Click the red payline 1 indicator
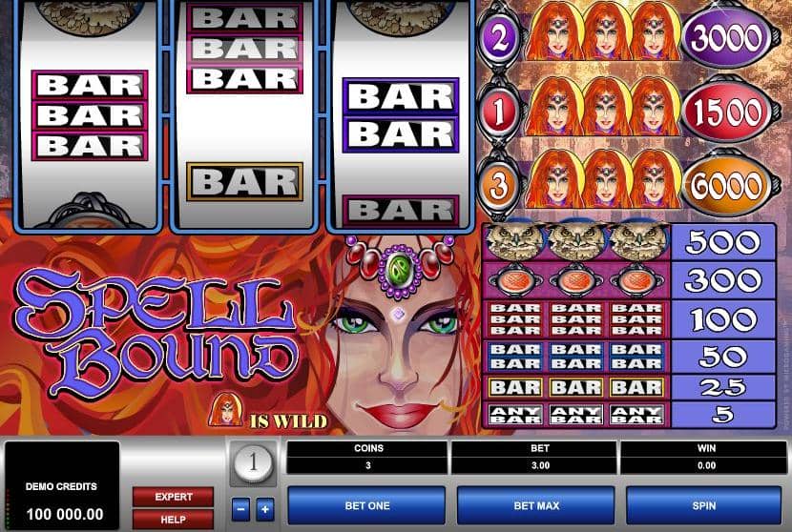792x532 pixels. click(500, 112)
